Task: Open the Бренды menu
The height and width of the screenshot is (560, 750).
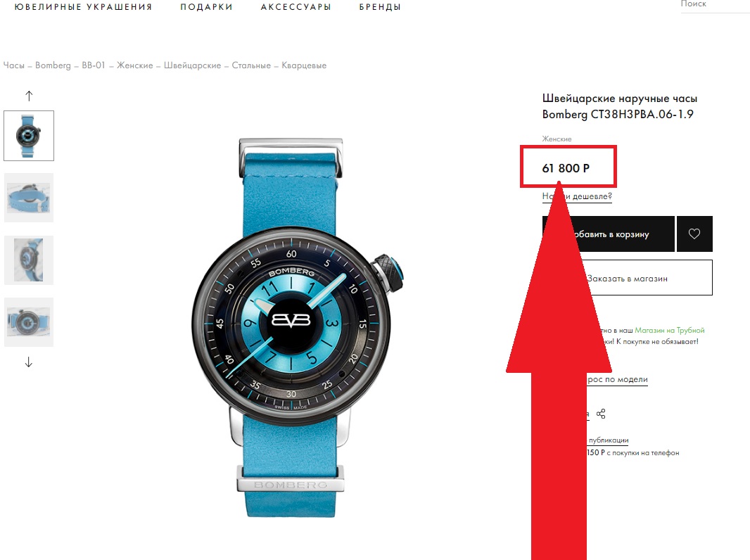Action: click(380, 7)
